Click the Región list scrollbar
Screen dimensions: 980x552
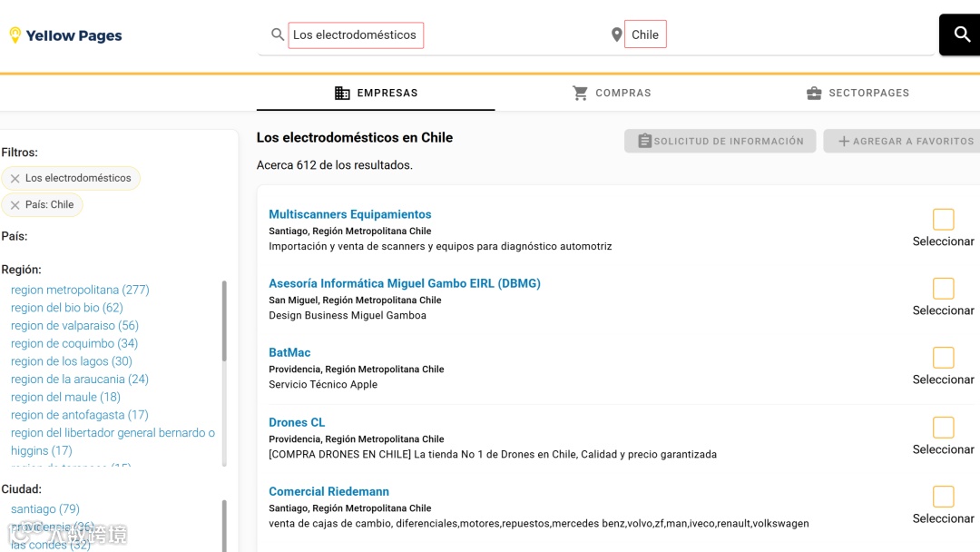(x=224, y=320)
